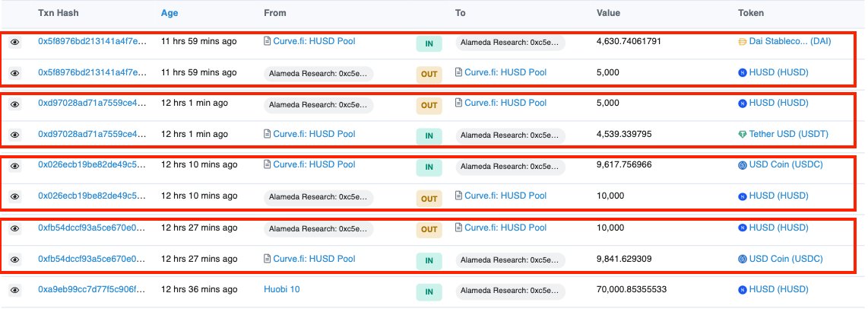Click the contract icon beside Curve.fi in the 9,841.629309 row

click(268, 259)
